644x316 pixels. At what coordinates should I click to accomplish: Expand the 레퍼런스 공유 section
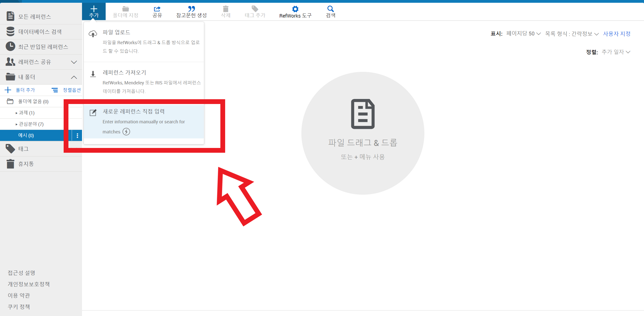click(x=74, y=62)
